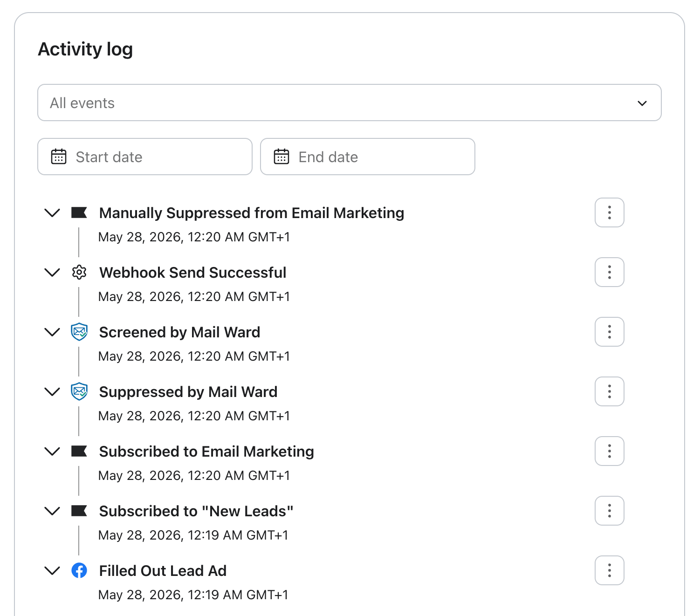Screen dimensions: 700x616
Task: Expand the Screened by Mail Ward event
Action: tap(52, 332)
